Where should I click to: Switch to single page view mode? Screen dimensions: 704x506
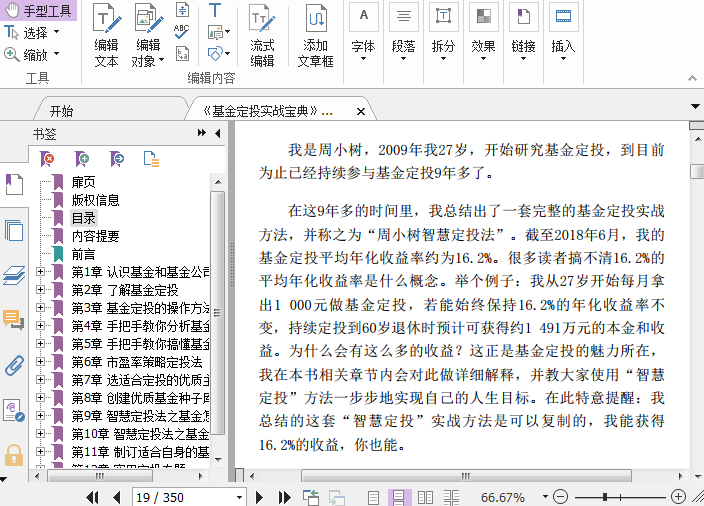pyautogui.click(x=373, y=497)
